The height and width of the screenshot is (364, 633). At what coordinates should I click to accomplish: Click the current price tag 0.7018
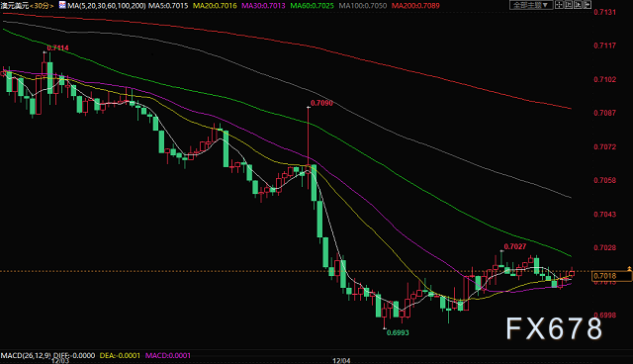(x=611, y=276)
